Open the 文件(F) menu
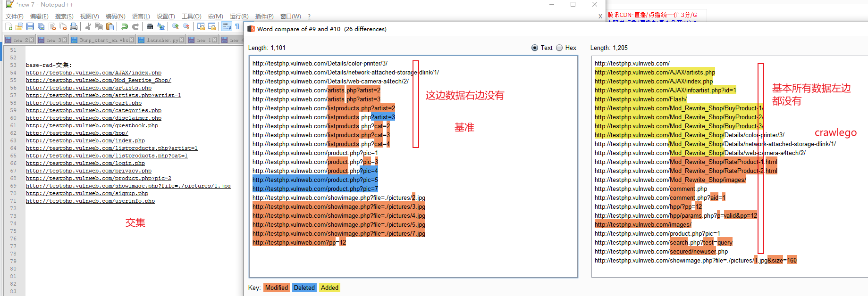This screenshot has height=296, width=868. point(14,16)
